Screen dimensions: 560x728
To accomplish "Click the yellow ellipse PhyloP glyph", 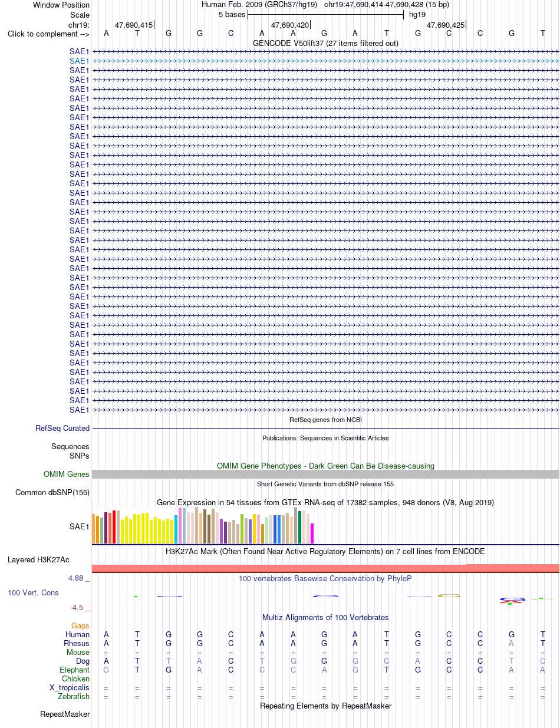I will pos(449,596).
